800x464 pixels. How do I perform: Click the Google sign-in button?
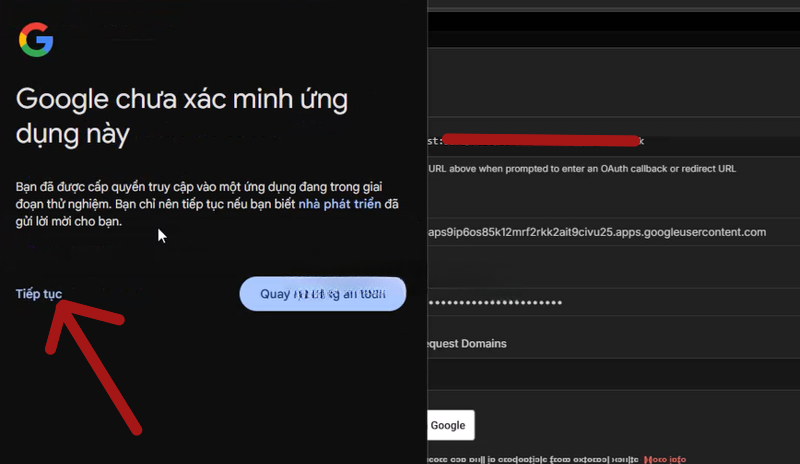pyautogui.click(x=450, y=425)
